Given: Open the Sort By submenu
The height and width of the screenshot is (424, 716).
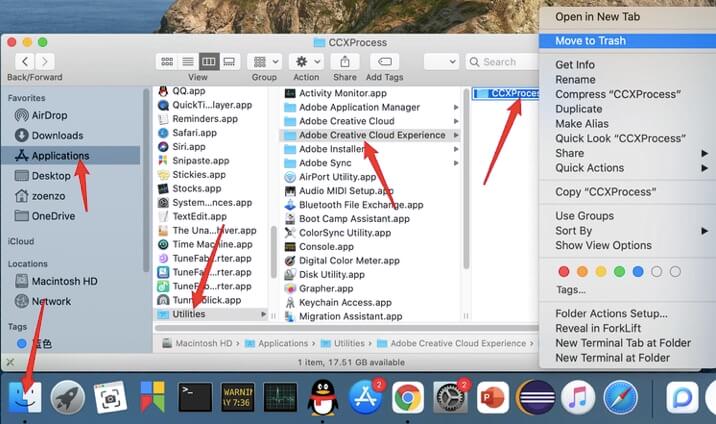Looking at the screenshot, I should [x=627, y=230].
